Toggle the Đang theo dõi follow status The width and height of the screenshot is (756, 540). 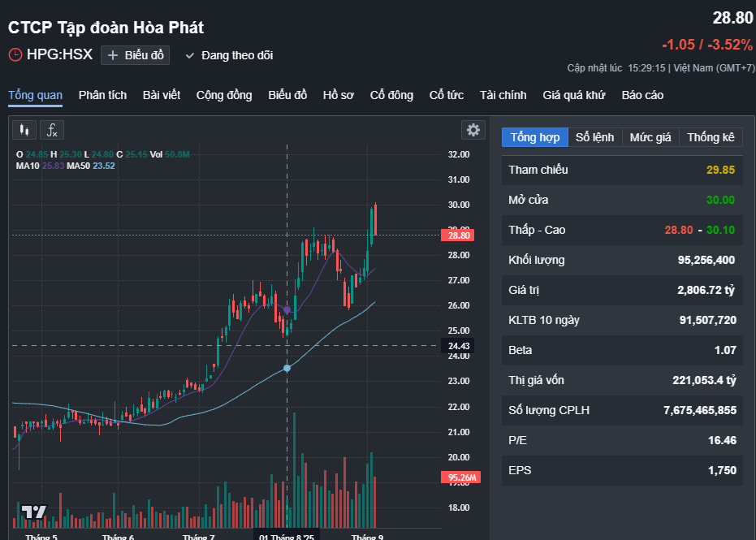[x=229, y=55]
